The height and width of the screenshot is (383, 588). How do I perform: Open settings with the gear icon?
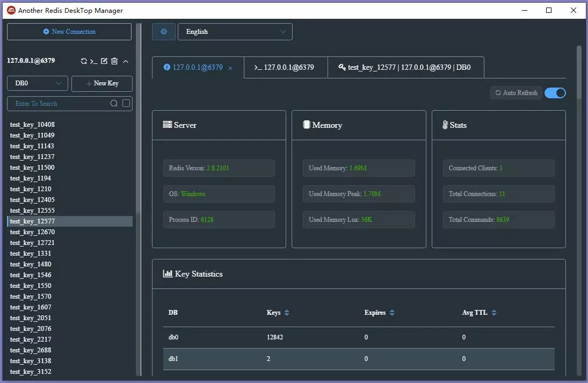pyautogui.click(x=163, y=31)
